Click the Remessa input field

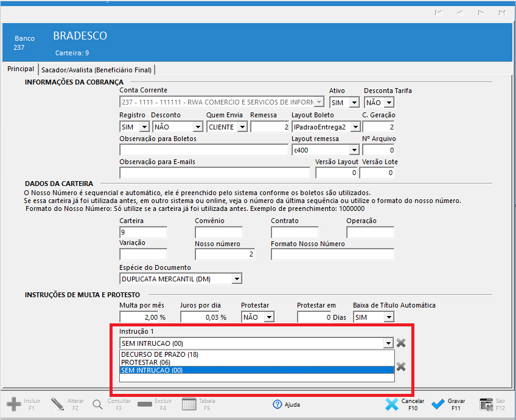coord(270,127)
